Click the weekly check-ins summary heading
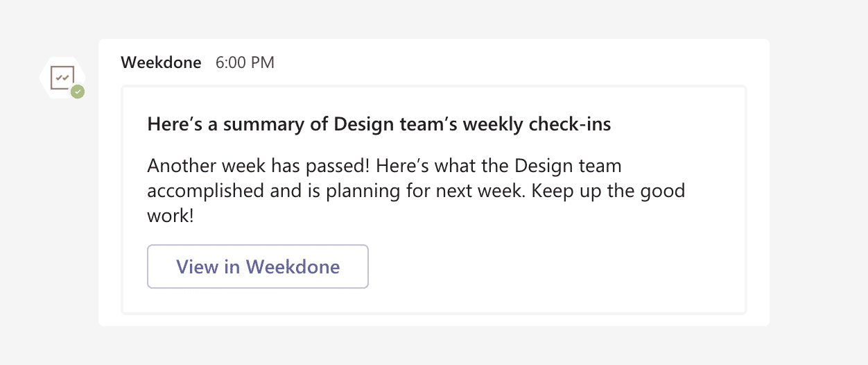Image resolution: width=868 pixels, height=365 pixels. pos(379,125)
